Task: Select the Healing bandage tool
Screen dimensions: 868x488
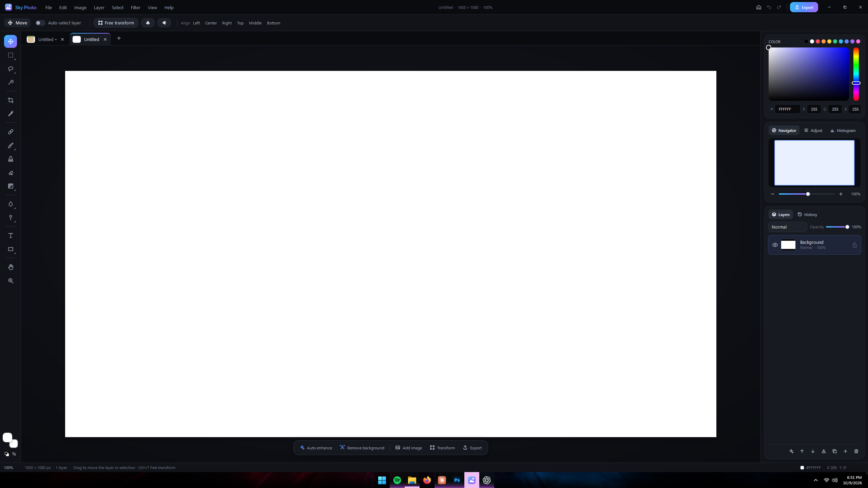Action: point(11,132)
